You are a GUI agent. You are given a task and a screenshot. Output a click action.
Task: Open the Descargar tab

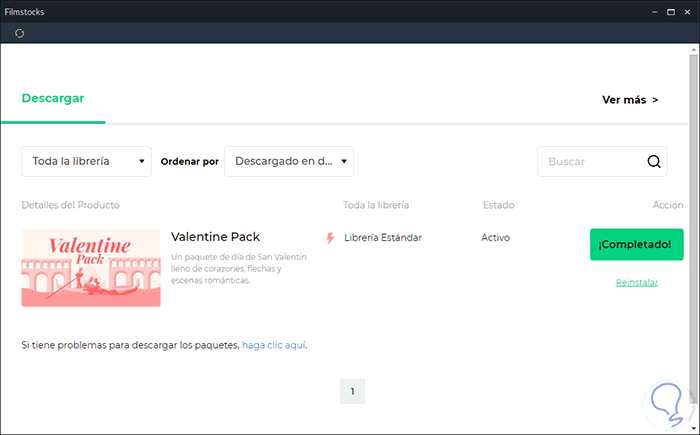tap(53, 98)
